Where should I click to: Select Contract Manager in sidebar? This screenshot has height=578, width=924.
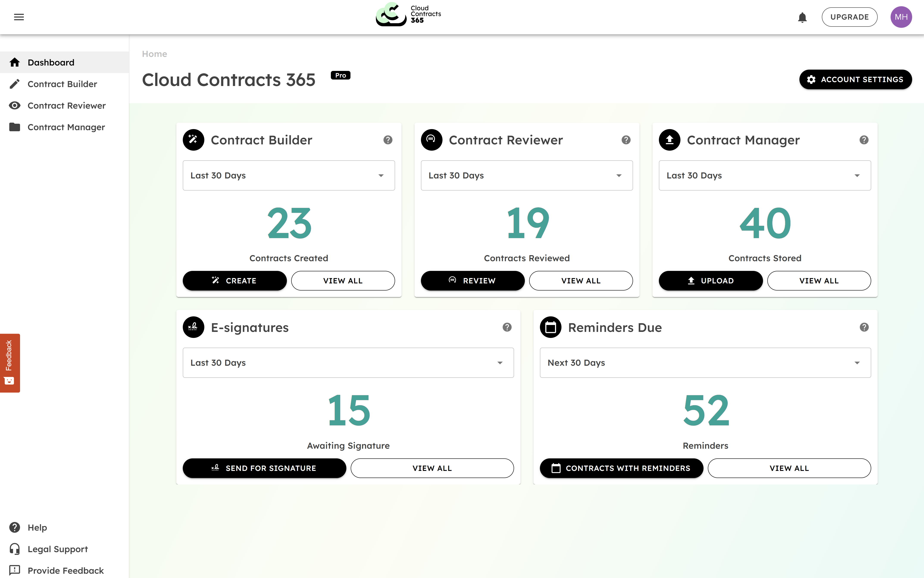coord(66,127)
